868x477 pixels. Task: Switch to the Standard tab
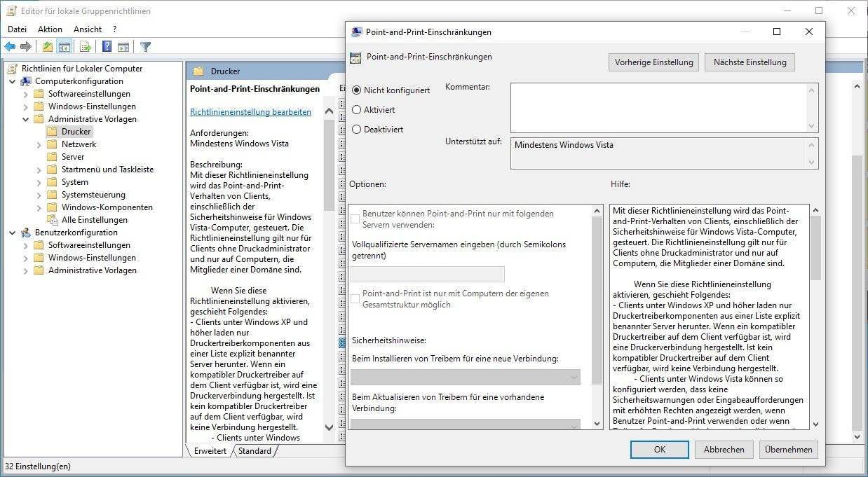click(255, 451)
